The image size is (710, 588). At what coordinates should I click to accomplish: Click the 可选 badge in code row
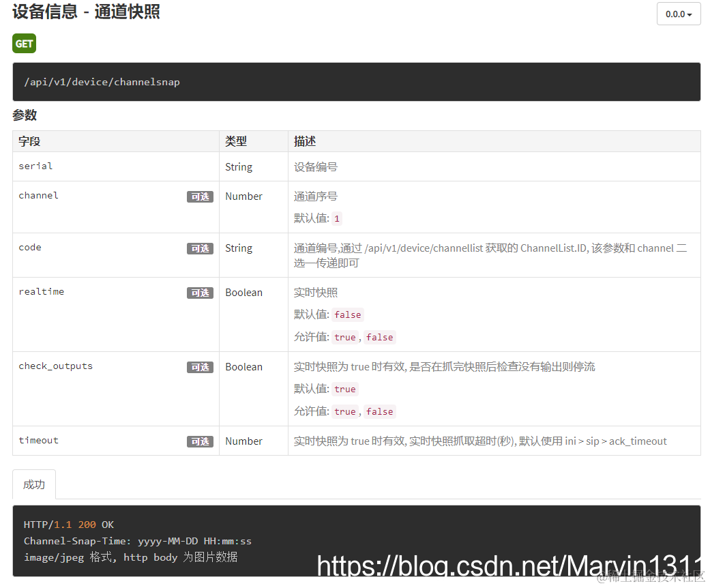click(200, 248)
